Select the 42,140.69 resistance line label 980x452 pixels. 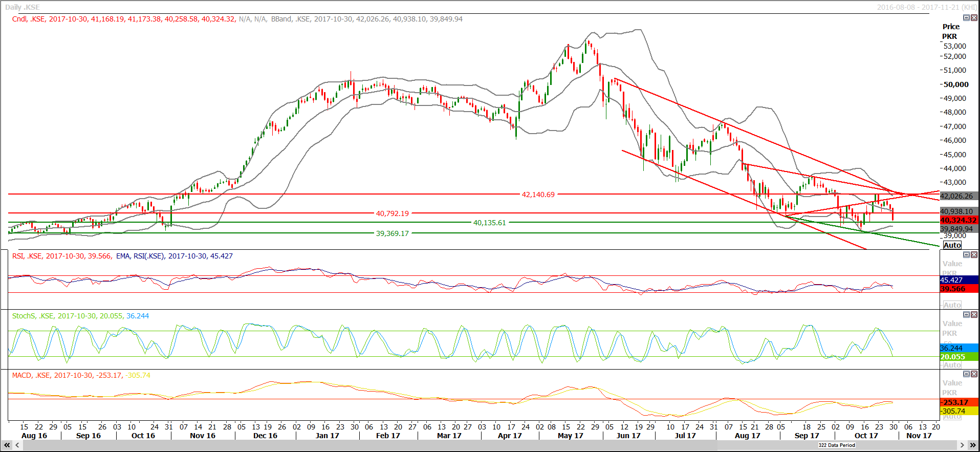point(538,195)
